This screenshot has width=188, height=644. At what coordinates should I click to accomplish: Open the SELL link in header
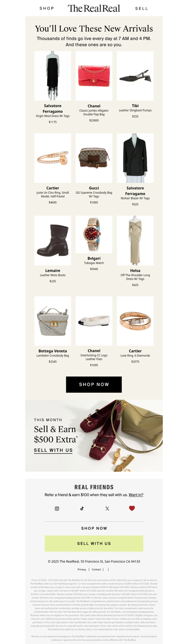(x=141, y=8)
